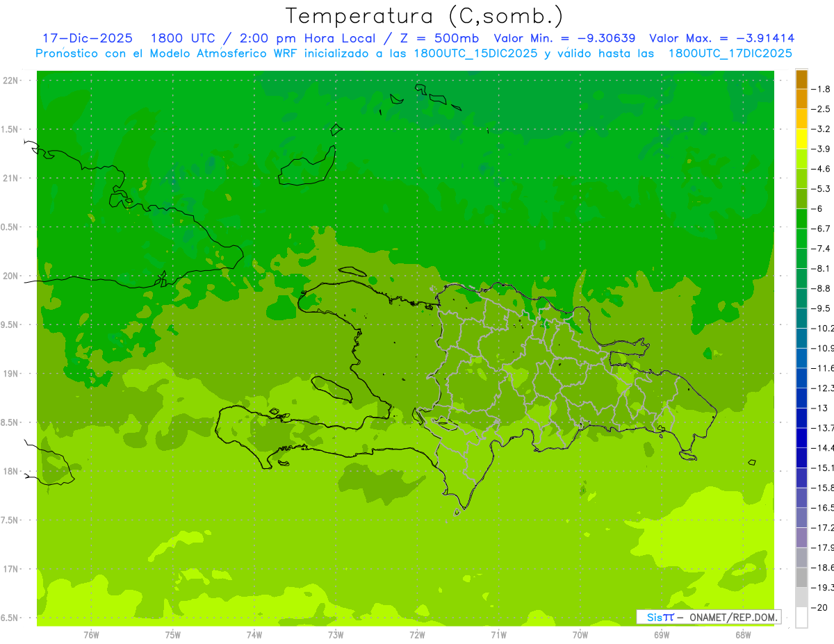Click the '-5.3' color scale value

click(821, 188)
